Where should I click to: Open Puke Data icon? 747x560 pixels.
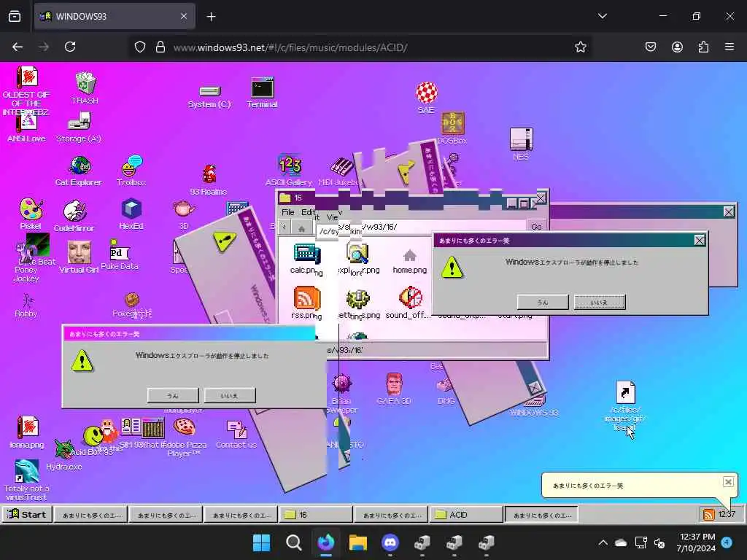(119, 254)
